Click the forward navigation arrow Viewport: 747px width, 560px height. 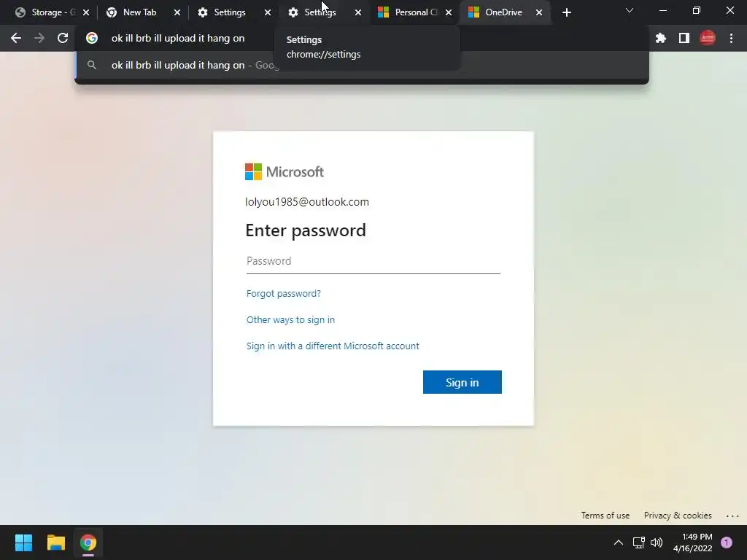tap(39, 38)
